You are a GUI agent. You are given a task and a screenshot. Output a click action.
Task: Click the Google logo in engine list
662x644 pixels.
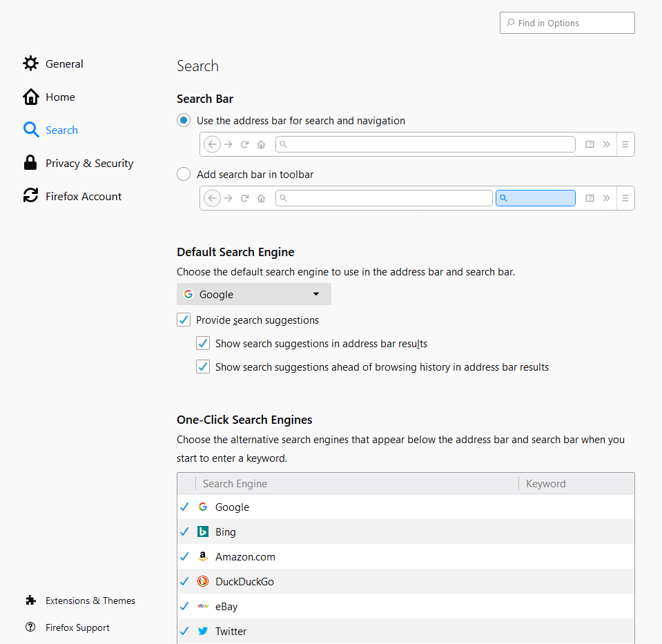coord(203,507)
